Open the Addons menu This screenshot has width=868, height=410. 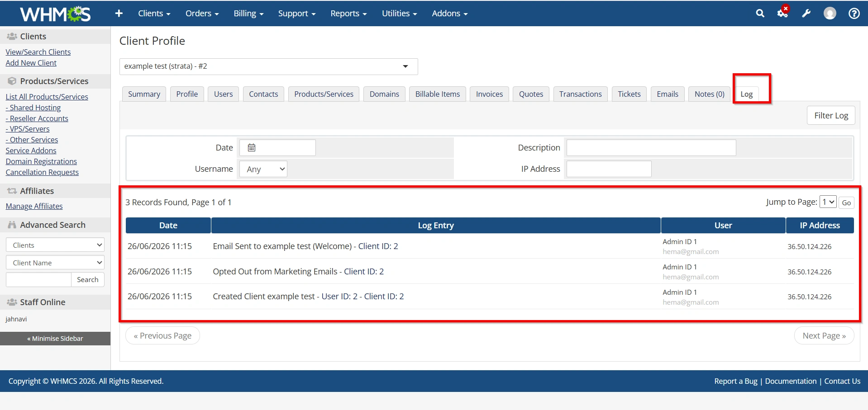tap(450, 14)
